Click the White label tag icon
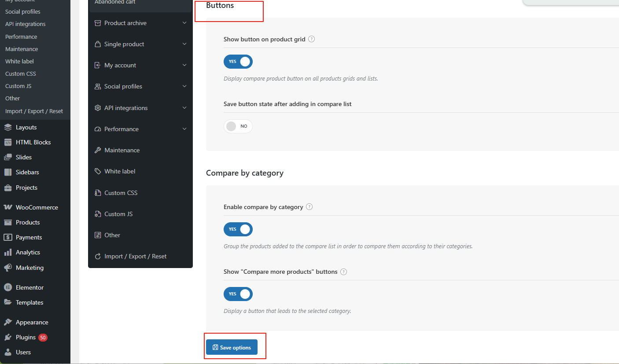 tap(98, 171)
